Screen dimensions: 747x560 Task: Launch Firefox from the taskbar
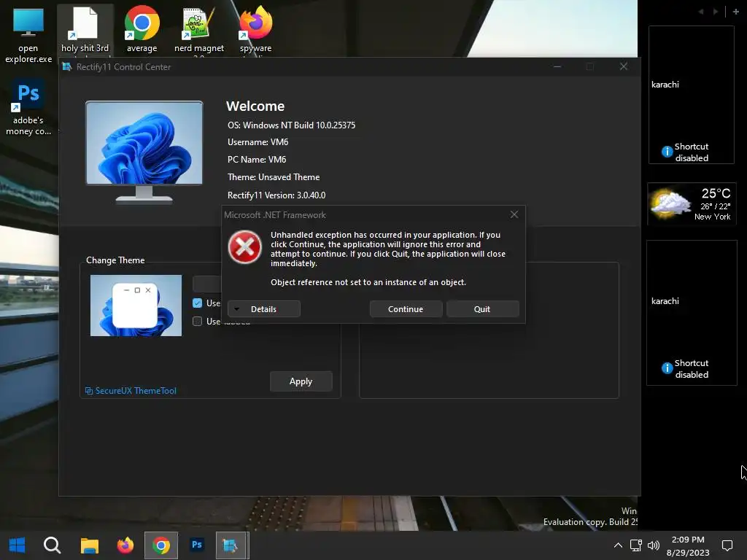125,545
